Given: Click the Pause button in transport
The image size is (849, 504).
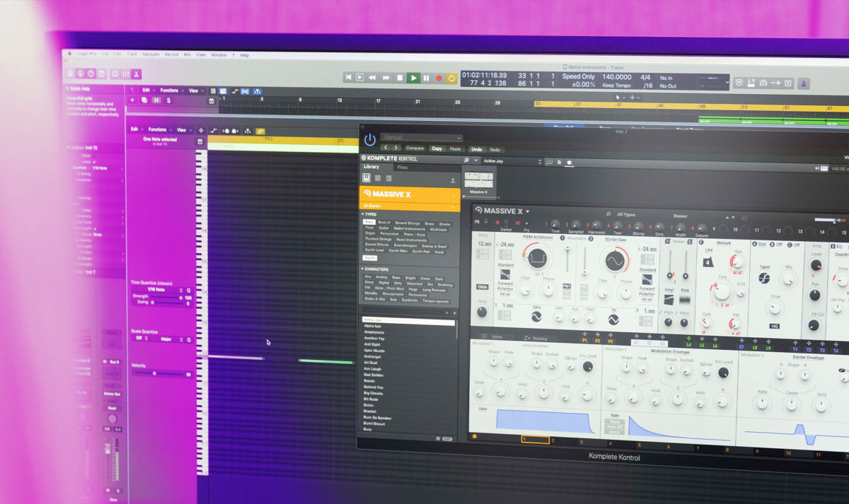Looking at the screenshot, I should pos(426,78).
